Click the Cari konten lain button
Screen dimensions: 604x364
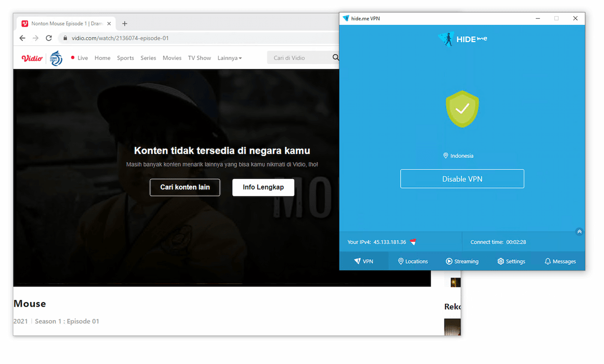click(x=185, y=187)
